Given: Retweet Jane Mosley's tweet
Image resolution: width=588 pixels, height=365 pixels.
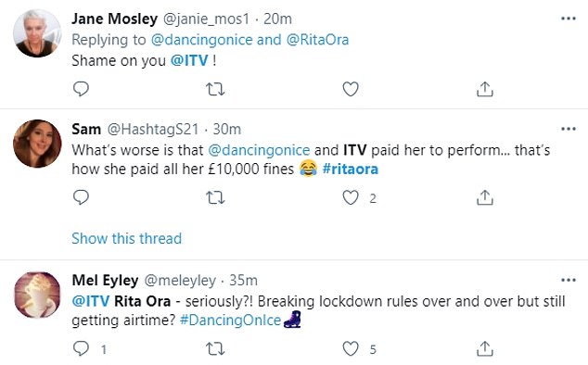Looking at the screenshot, I should [x=215, y=89].
